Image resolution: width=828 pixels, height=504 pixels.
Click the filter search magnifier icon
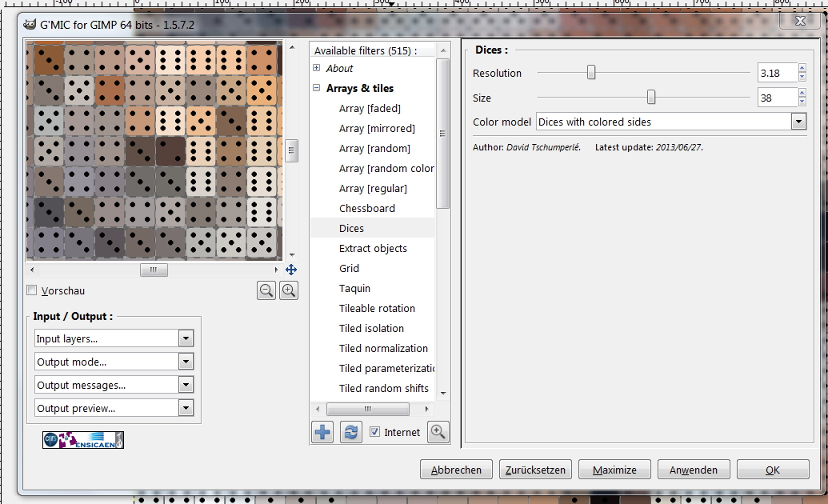[438, 432]
